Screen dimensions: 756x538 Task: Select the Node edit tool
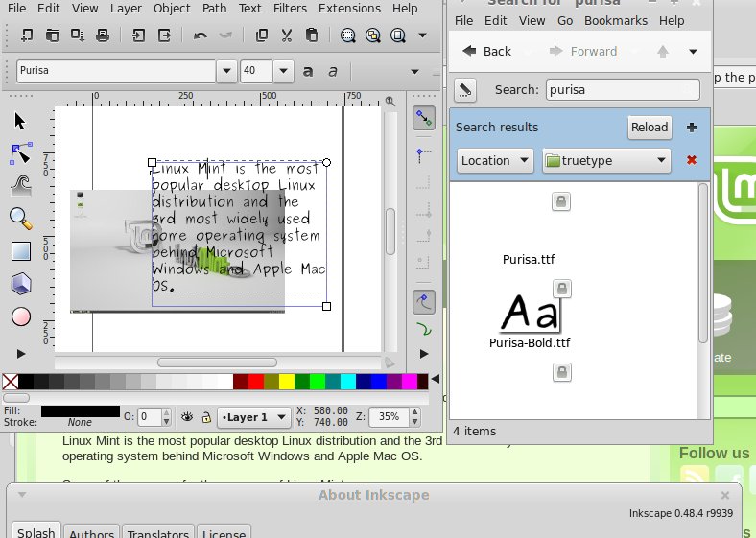pyautogui.click(x=21, y=153)
